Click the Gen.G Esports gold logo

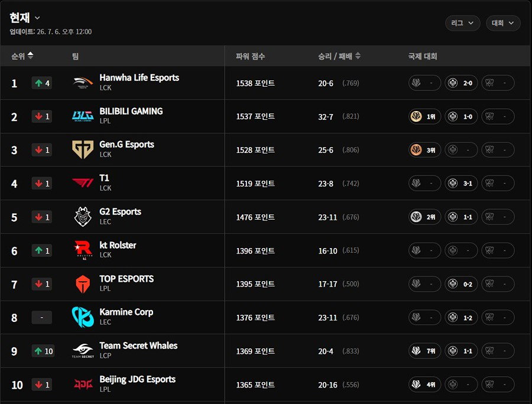(x=83, y=149)
